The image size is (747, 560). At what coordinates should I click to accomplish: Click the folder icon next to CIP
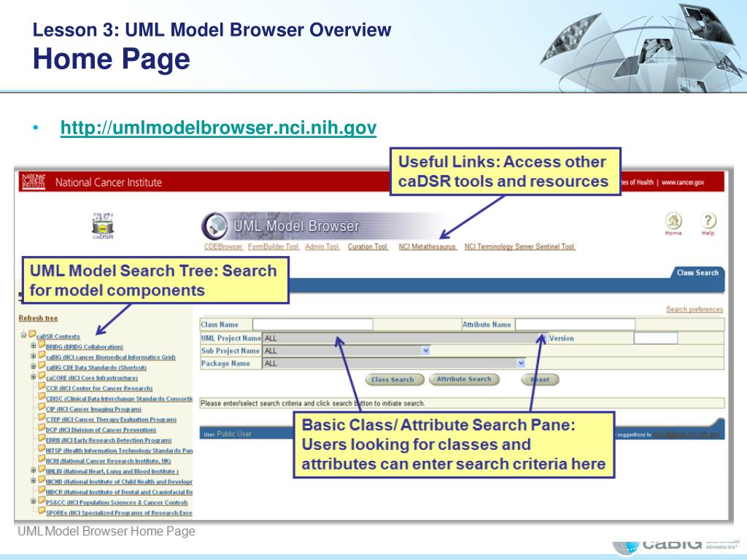pyautogui.click(x=42, y=407)
